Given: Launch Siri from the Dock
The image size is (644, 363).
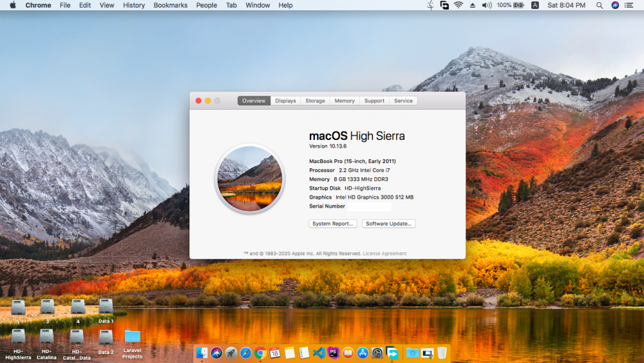Looking at the screenshot, I should (x=216, y=353).
